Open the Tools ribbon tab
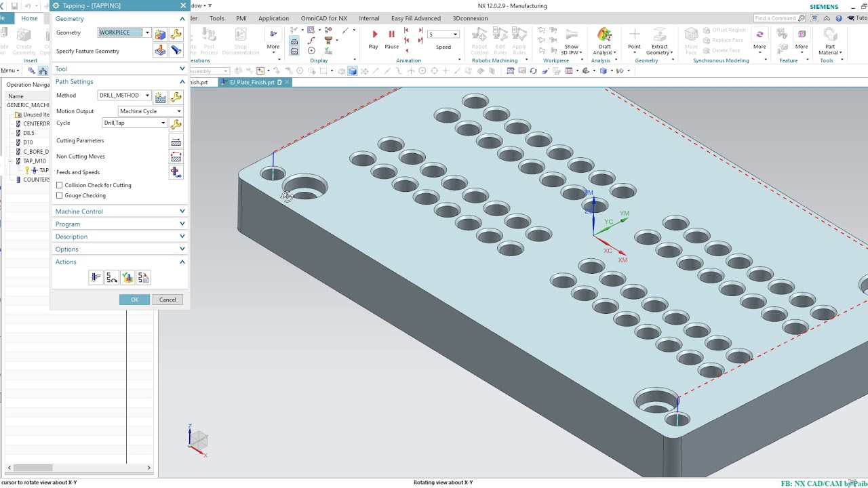868x488 pixels. point(217,18)
